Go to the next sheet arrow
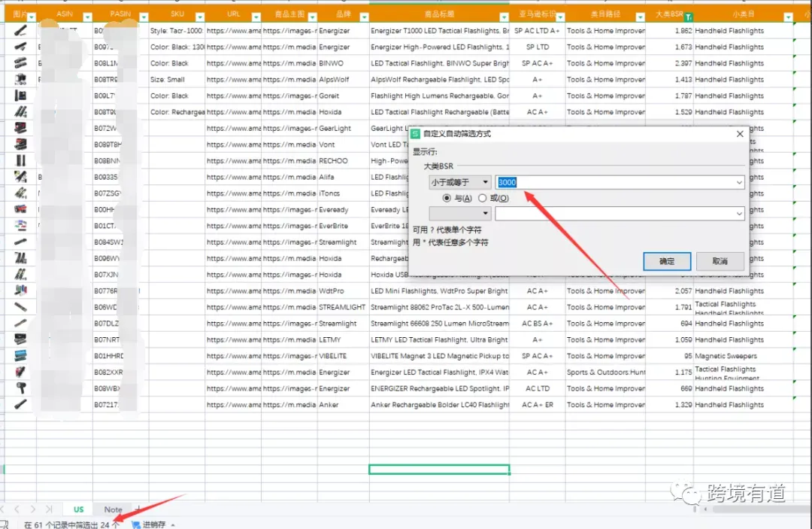The height and width of the screenshot is (529, 812). point(32,509)
